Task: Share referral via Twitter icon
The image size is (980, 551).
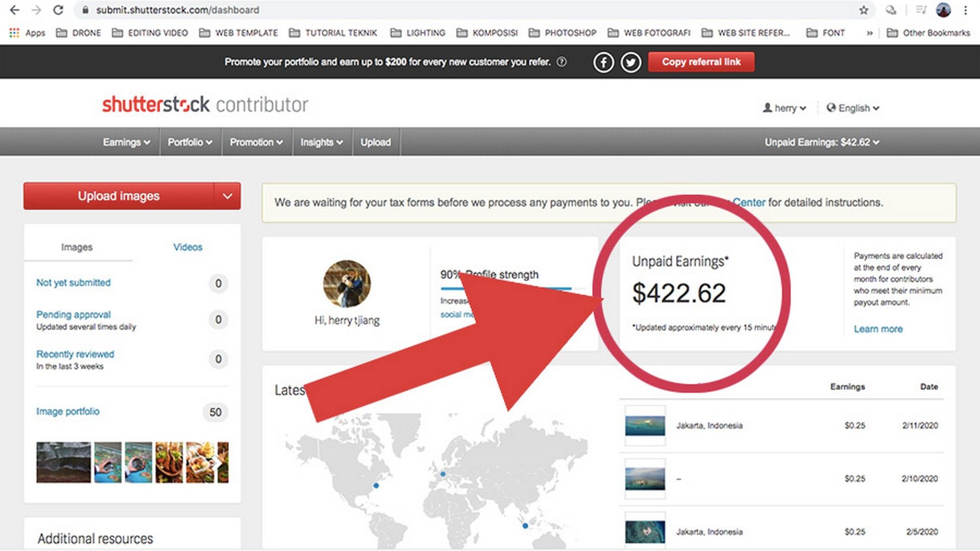Action: [x=631, y=62]
